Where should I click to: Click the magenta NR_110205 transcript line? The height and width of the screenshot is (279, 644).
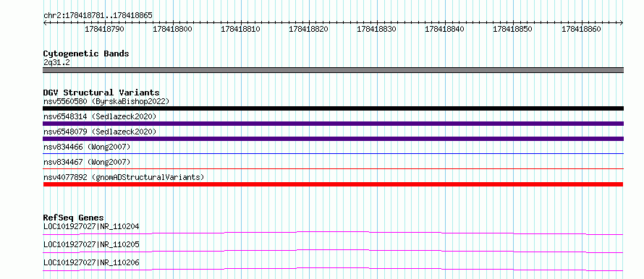point(333,250)
